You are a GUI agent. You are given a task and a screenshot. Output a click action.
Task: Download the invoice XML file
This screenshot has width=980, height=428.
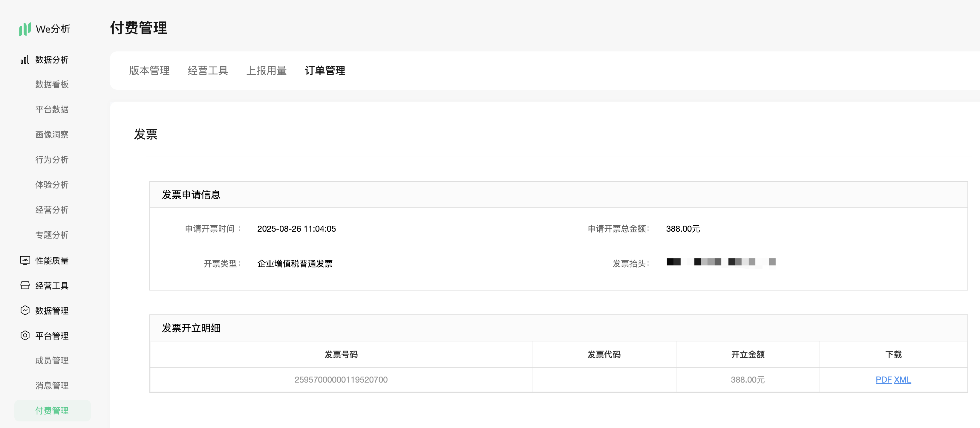(x=902, y=380)
